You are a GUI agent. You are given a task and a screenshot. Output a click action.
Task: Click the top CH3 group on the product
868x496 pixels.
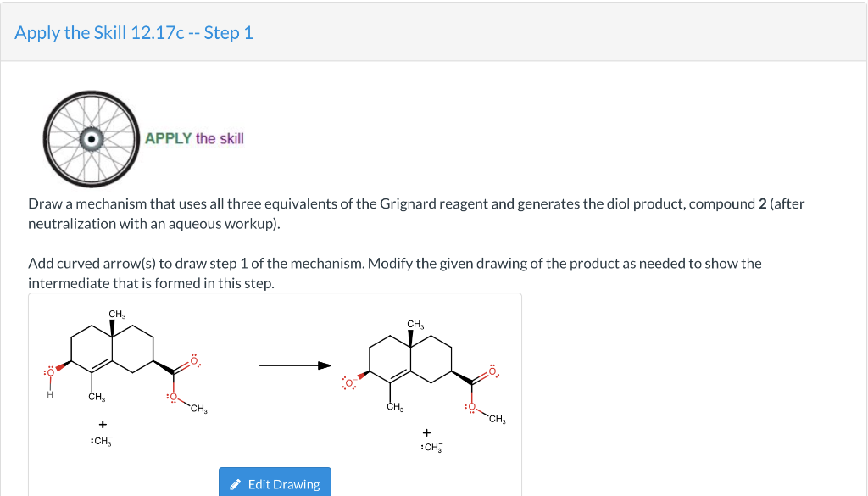[x=415, y=325]
